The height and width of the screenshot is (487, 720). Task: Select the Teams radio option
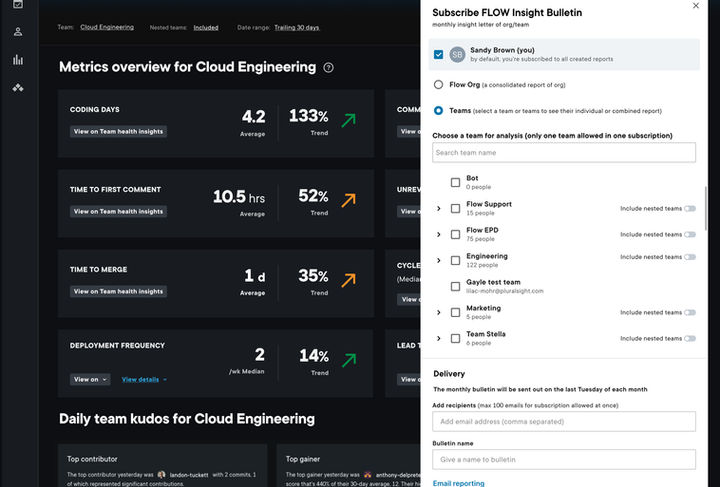[439, 111]
